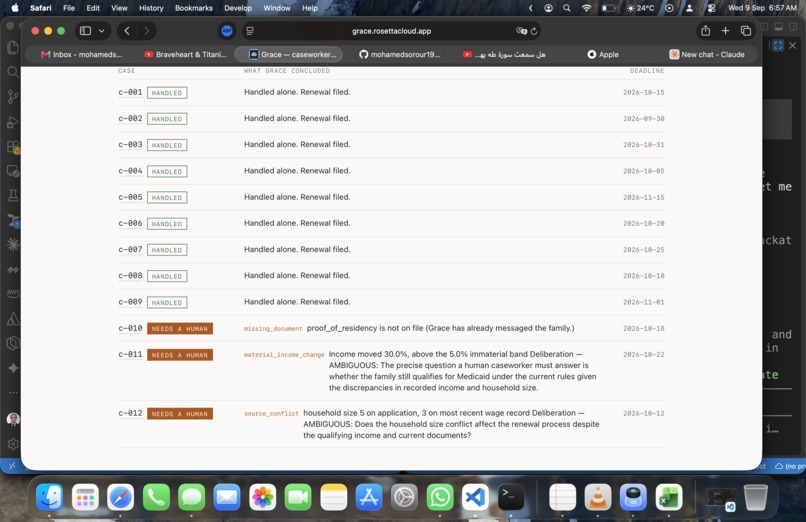The width and height of the screenshot is (806, 522).
Task: Open FaceTime from the Dock
Action: [298, 497]
